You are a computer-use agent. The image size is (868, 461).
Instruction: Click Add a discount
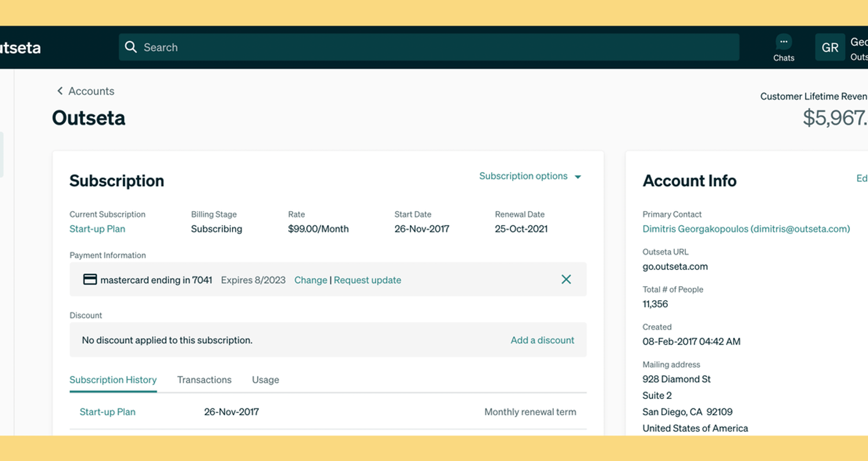(x=542, y=340)
